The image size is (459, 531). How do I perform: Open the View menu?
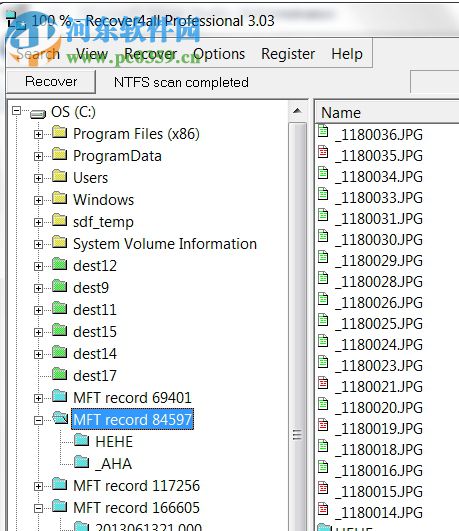tap(92, 54)
